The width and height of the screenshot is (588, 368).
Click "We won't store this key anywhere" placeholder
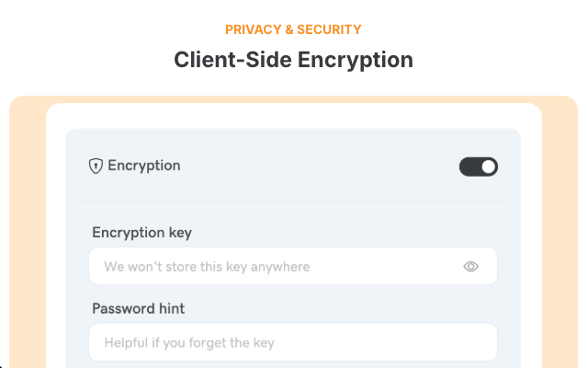pos(207,267)
